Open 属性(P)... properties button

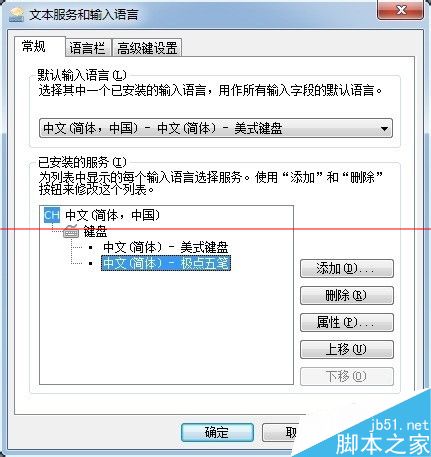pyautogui.click(x=347, y=322)
